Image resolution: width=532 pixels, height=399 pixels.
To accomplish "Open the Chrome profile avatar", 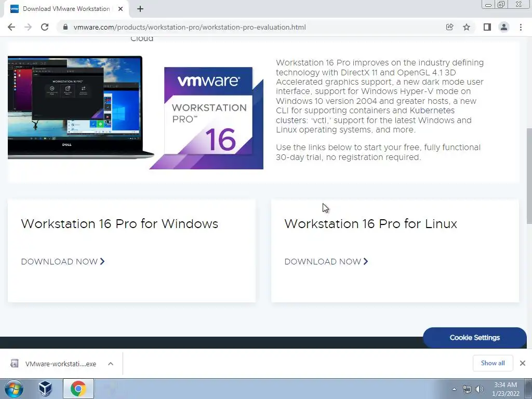I will 504,27.
